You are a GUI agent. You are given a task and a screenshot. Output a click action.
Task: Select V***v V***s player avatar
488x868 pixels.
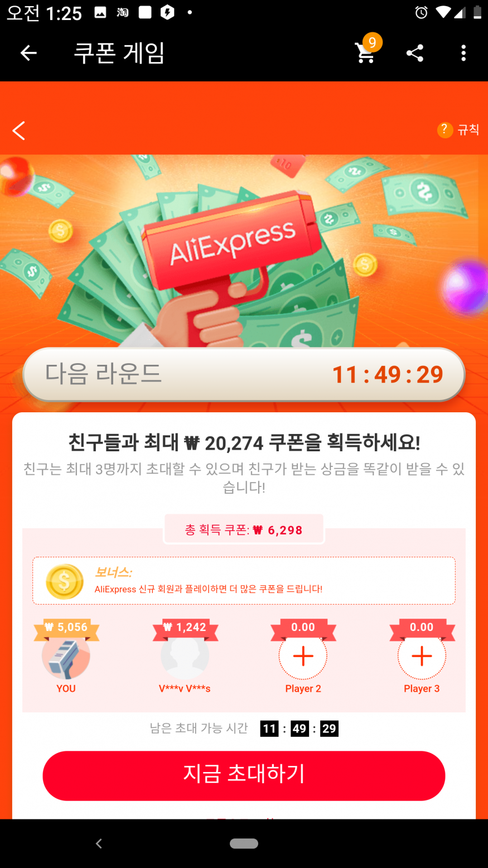185,655
